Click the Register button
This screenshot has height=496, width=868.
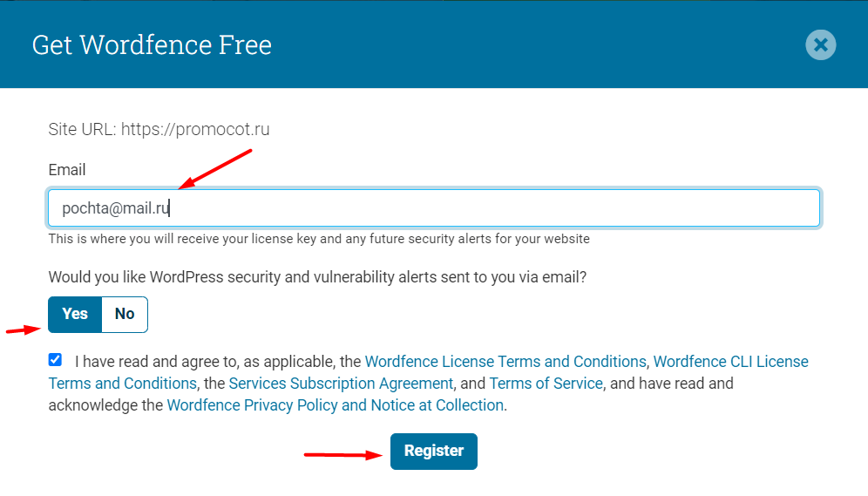(433, 452)
